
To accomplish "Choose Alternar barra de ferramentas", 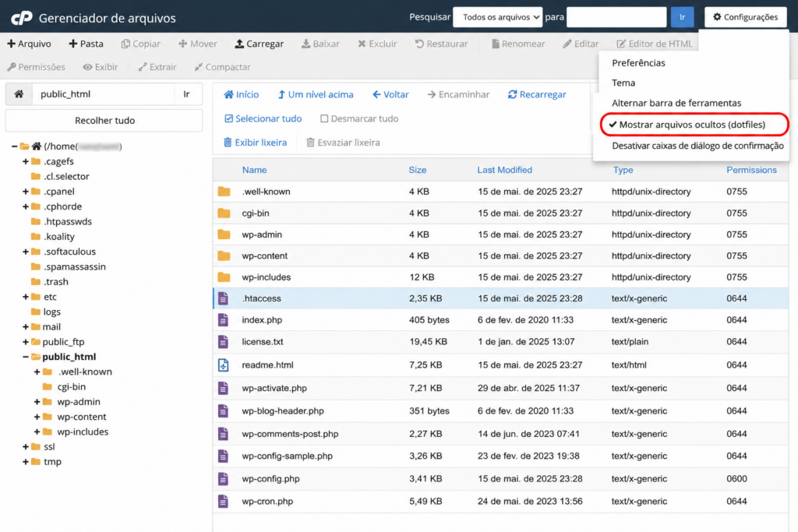I will tap(676, 104).
